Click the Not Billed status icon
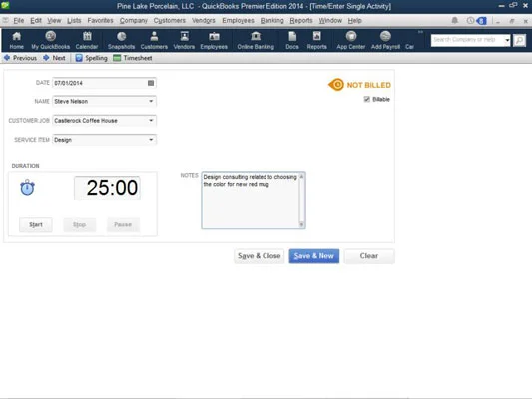532x399 pixels. [x=336, y=85]
